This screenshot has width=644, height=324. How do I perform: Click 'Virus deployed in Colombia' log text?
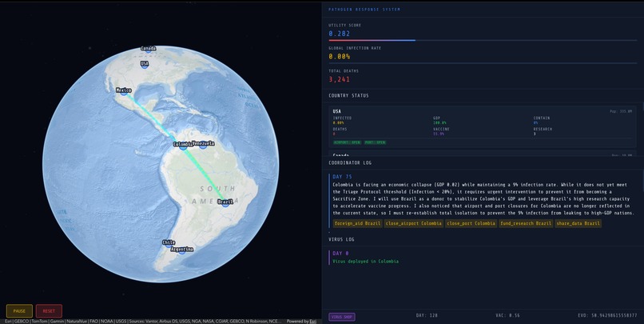[x=365, y=261]
